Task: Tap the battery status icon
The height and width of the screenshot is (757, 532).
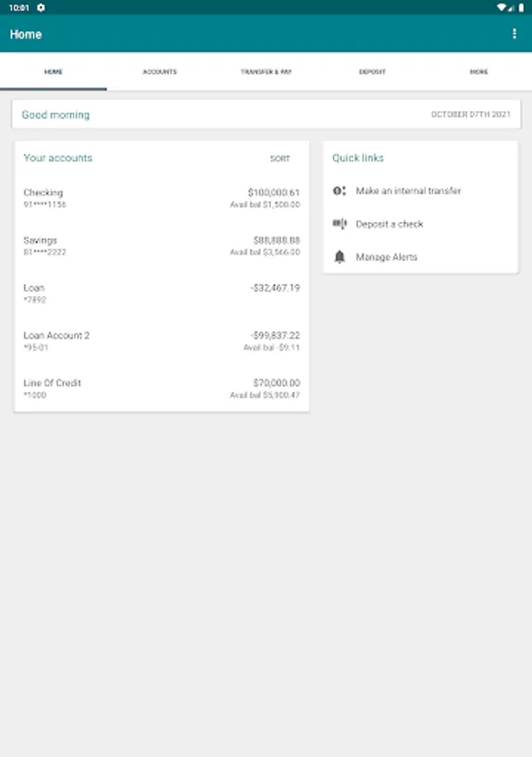Action: click(x=521, y=8)
